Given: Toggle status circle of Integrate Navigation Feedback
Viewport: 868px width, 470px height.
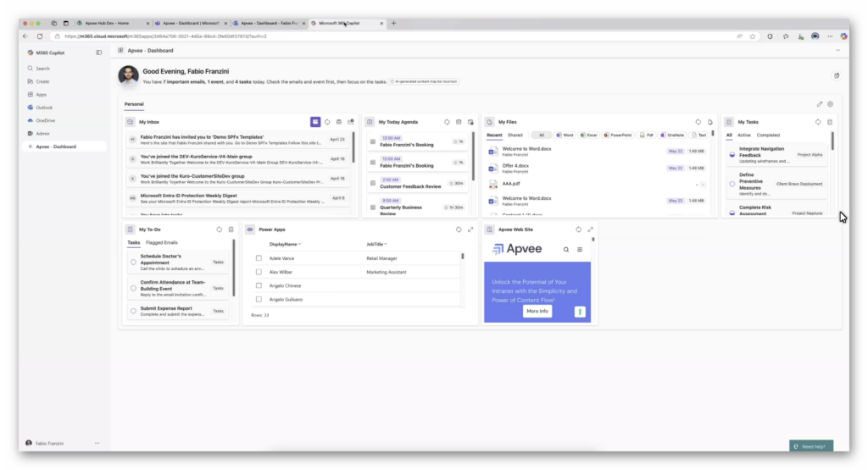Looking at the screenshot, I should tap(732, 155).
